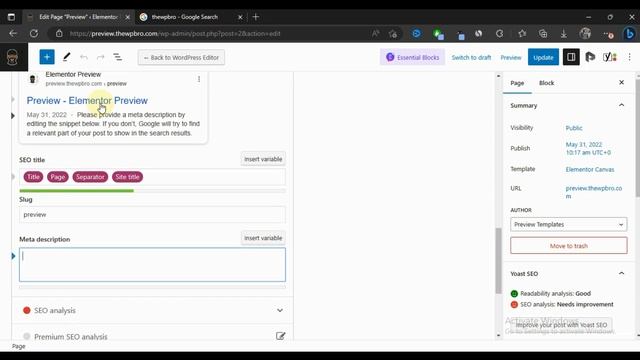The image size is (640, 360).
Task: Select the Edit Page Preview Elementor tab
Action: point(78,17)
